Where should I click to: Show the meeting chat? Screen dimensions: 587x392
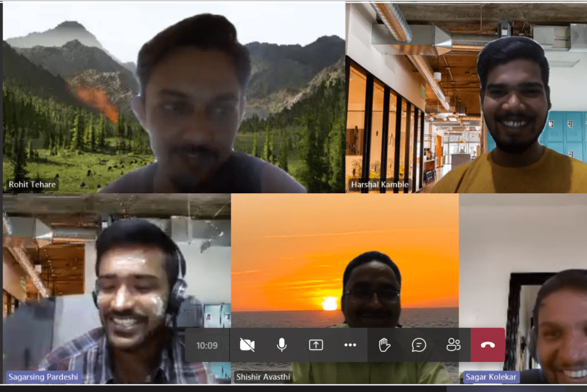coord(419,345)
